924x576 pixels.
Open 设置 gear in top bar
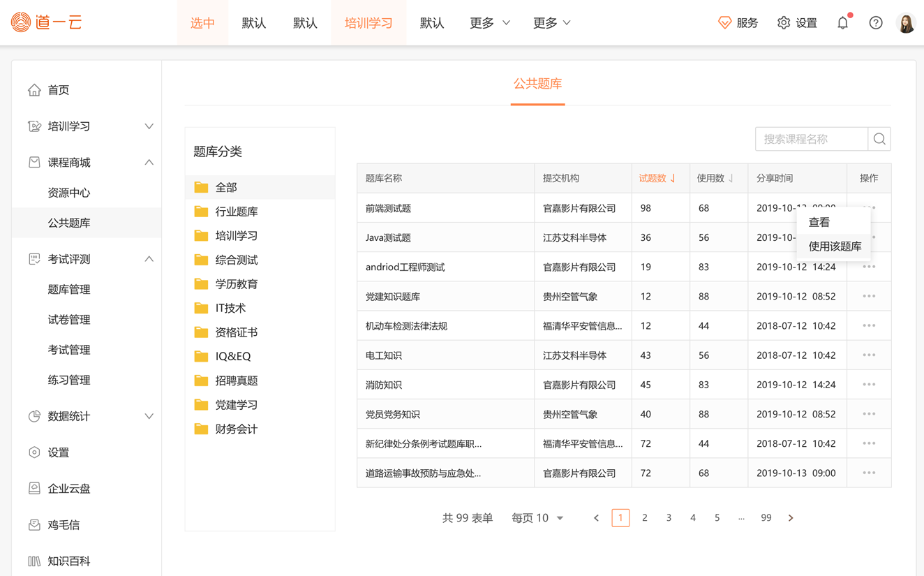[784, 23]
